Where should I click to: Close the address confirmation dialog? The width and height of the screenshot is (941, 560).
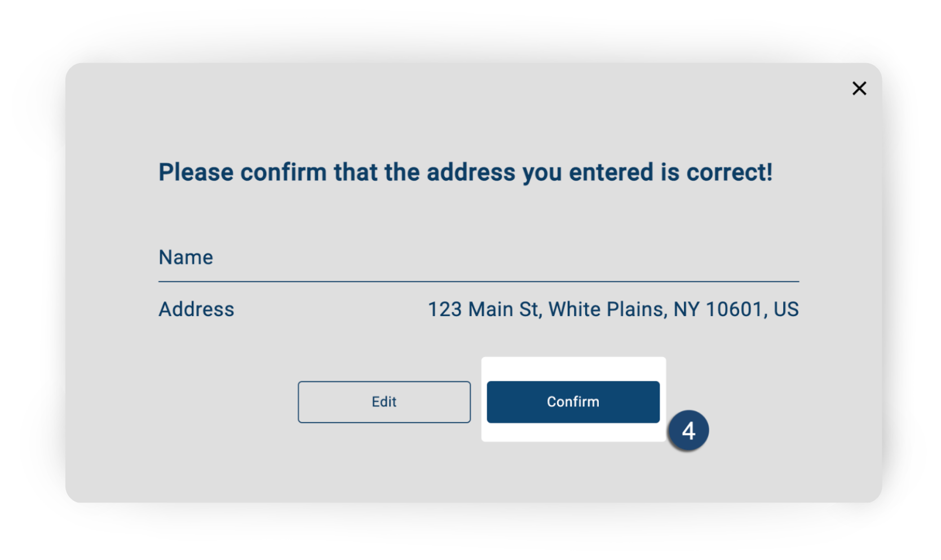tap(859, 88)
